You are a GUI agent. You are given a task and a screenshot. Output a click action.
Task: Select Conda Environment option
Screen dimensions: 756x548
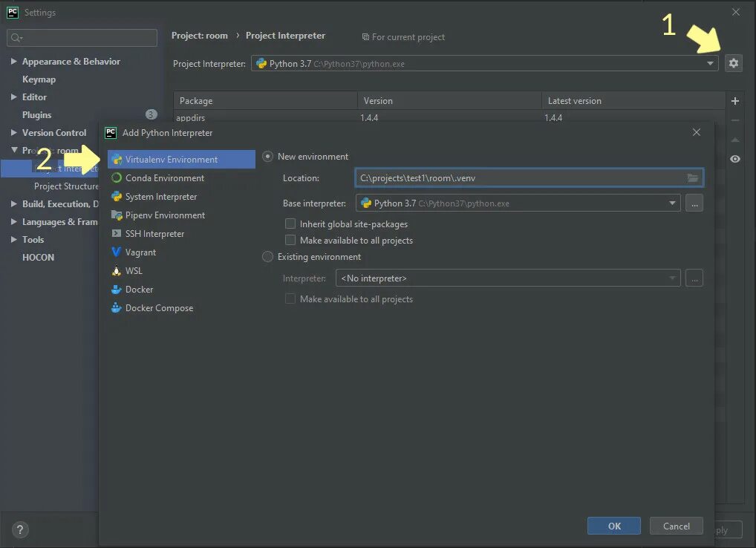click(181, 178)
